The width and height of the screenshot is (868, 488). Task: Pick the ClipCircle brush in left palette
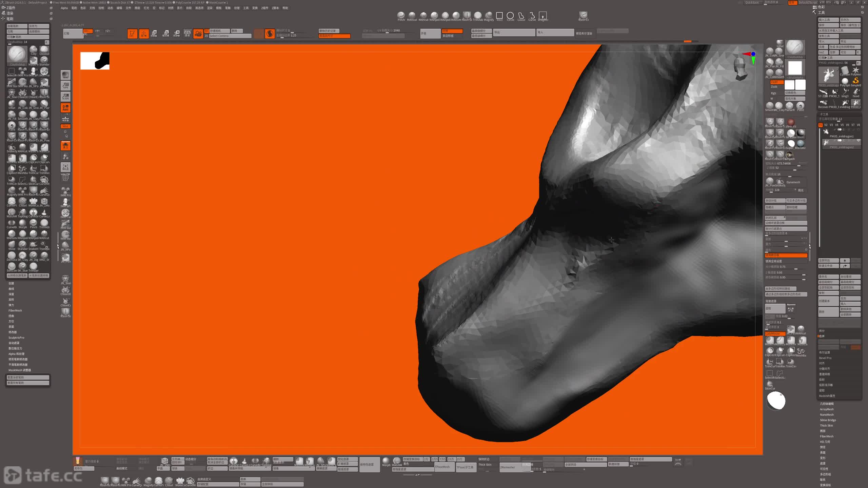34,159
